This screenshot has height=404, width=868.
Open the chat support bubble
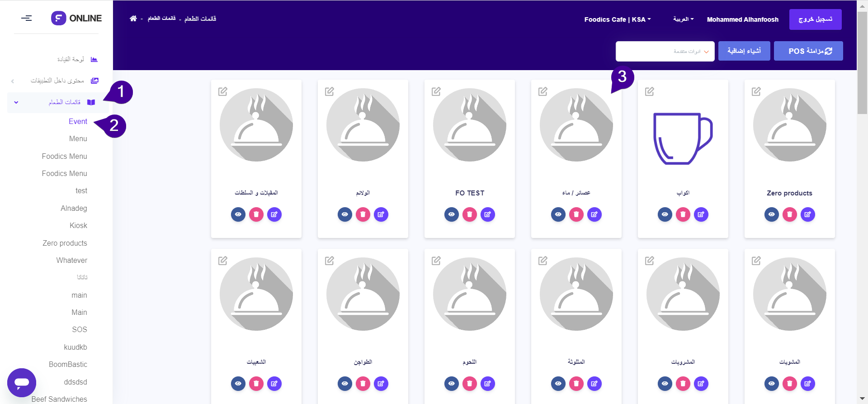click(22, 382)
